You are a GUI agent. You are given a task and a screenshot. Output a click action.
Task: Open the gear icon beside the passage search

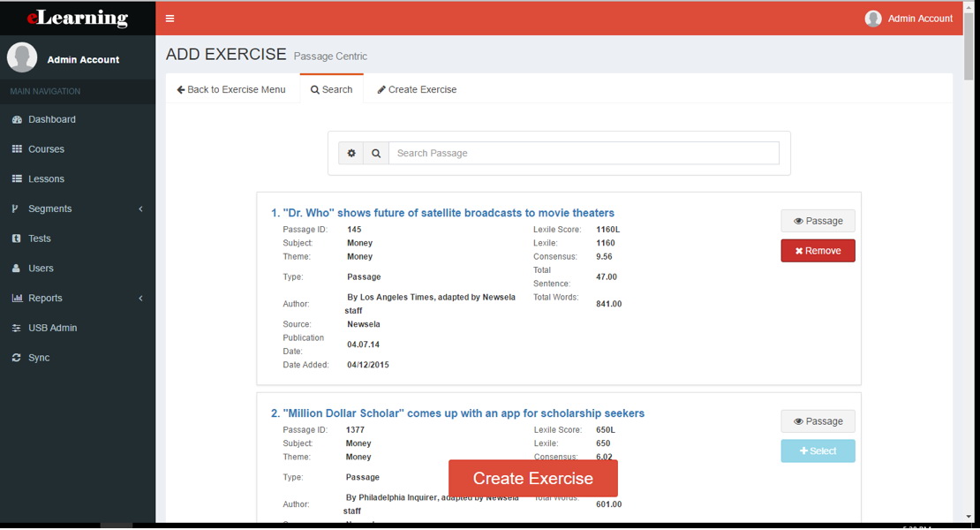pos(351,152)
